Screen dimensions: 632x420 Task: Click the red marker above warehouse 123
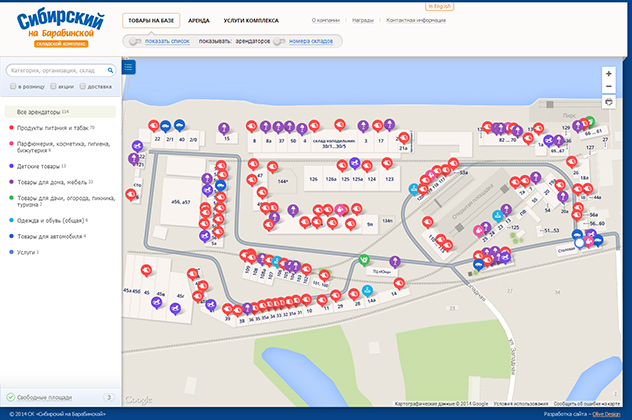click(387, 163)
